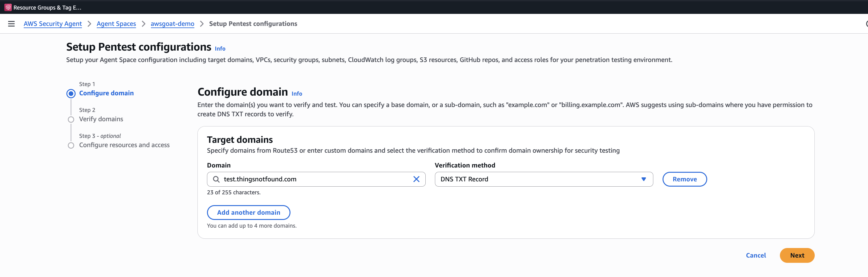Select Configure resources and access step circle
Screen dimensions: 868x277
click(71, 145)
